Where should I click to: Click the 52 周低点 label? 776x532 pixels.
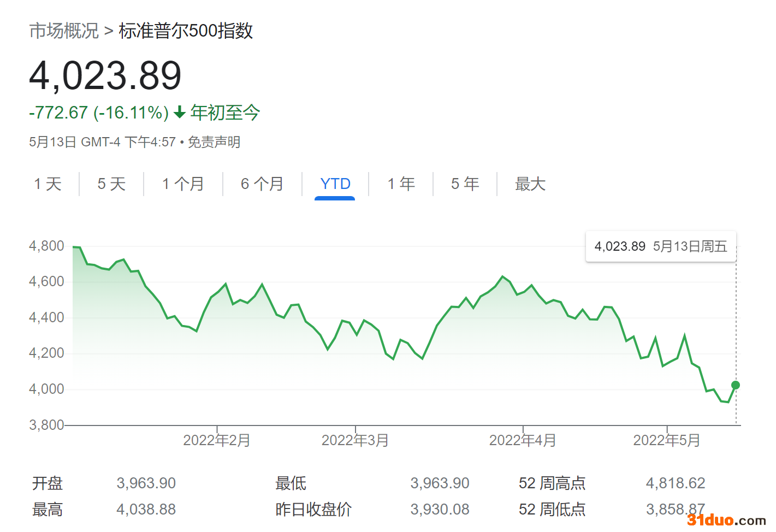coord(552,510)
